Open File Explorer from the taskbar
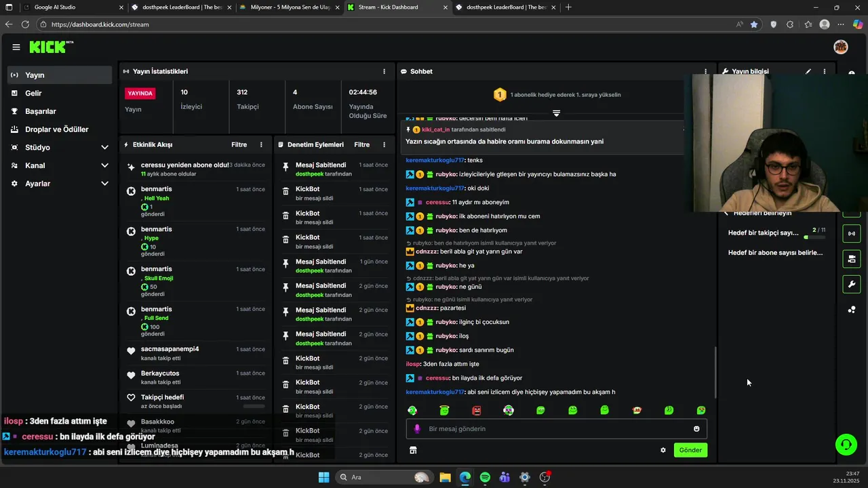The image size is (868, 488). pos(445,477)
